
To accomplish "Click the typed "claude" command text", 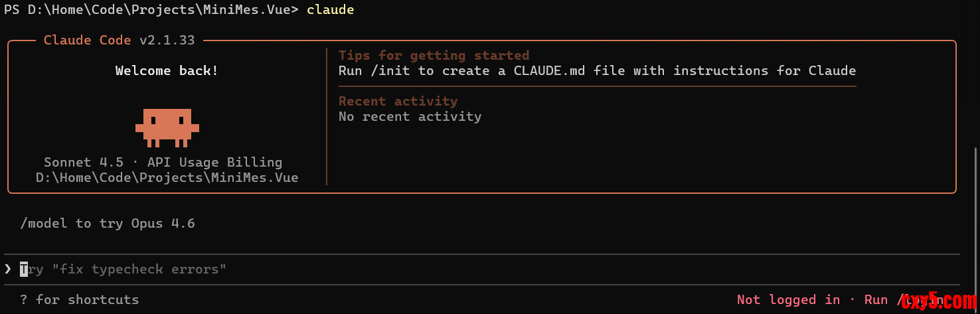I will point(330,9).
